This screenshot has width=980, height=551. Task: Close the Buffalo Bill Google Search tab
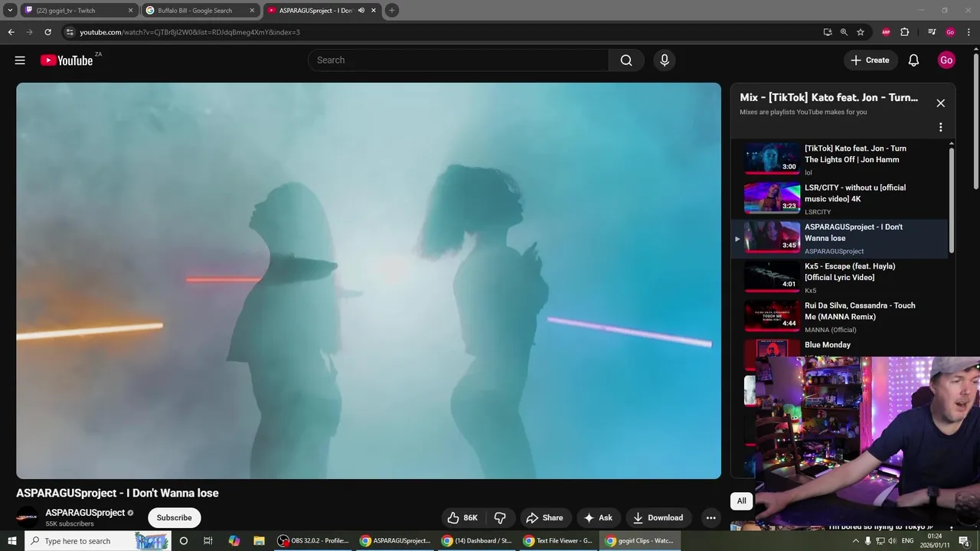252,10
